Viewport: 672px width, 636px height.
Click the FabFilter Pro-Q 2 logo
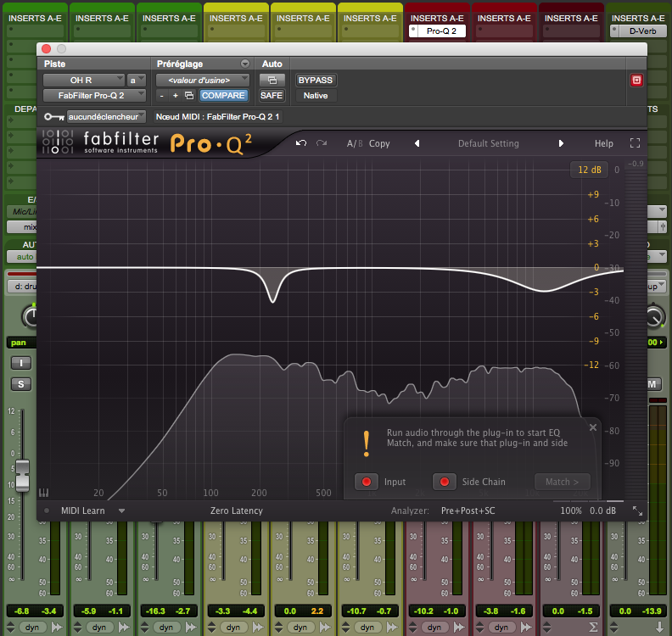[147, 143]
